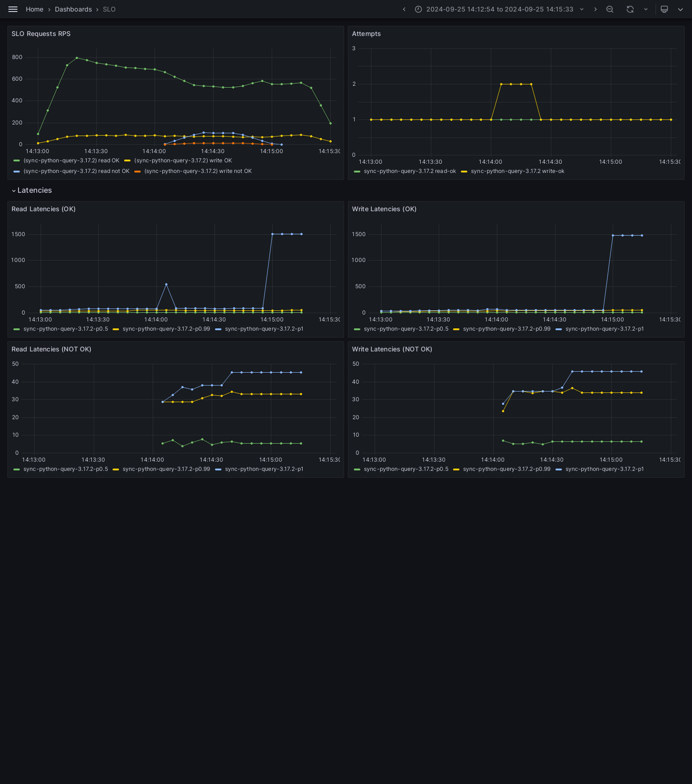692x784 pixels.
Task: Toggle the write not OK series legend
Action: [198, 171]
